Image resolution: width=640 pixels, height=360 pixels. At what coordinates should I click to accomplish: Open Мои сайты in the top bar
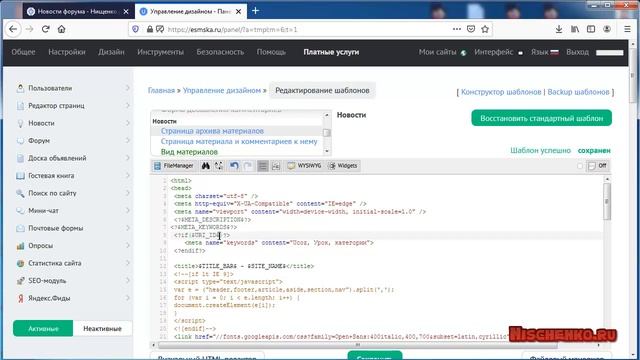click(442, 52)
